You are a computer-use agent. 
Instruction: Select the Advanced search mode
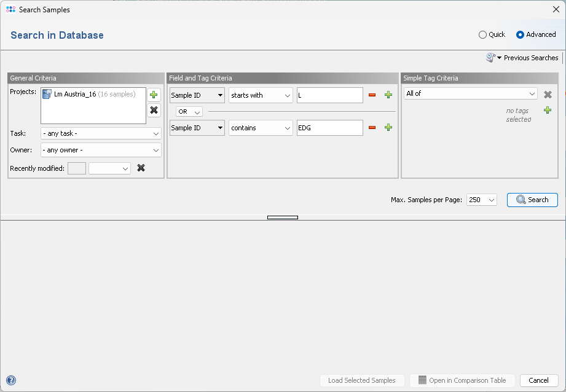[521, 35]
